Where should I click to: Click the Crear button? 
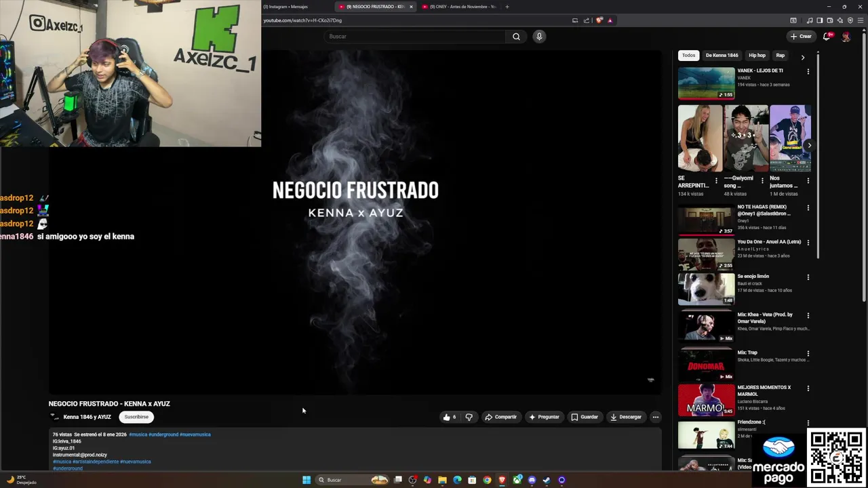(x=801, y=37)
